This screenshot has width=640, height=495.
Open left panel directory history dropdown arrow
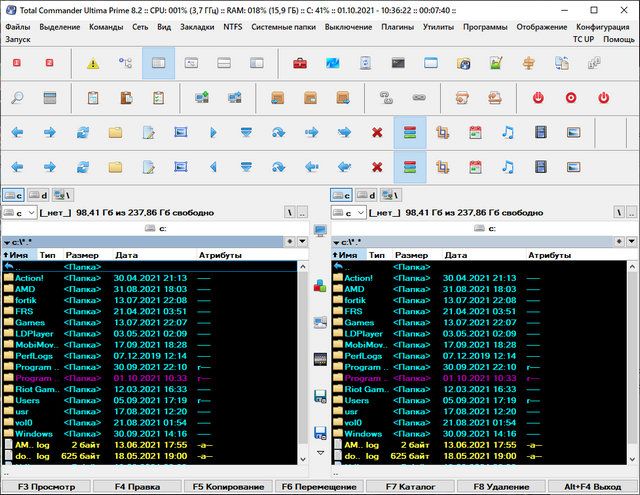click(302, 242)
